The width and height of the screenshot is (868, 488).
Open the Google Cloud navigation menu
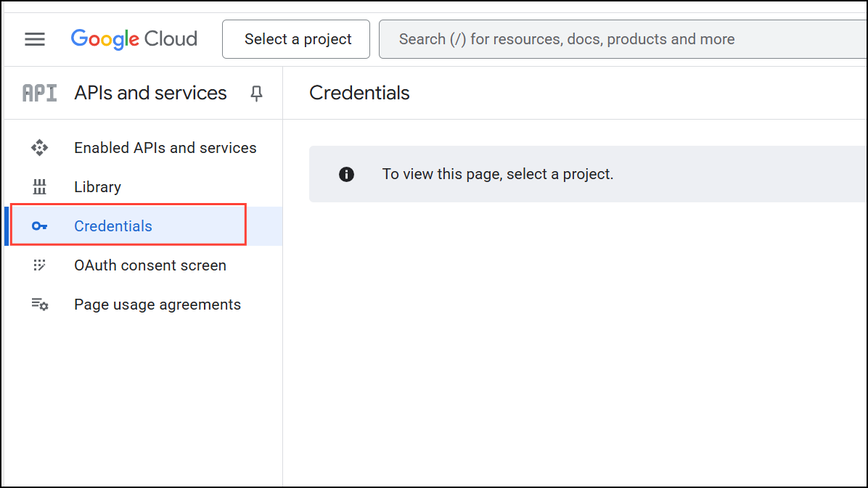pos(34,39)
